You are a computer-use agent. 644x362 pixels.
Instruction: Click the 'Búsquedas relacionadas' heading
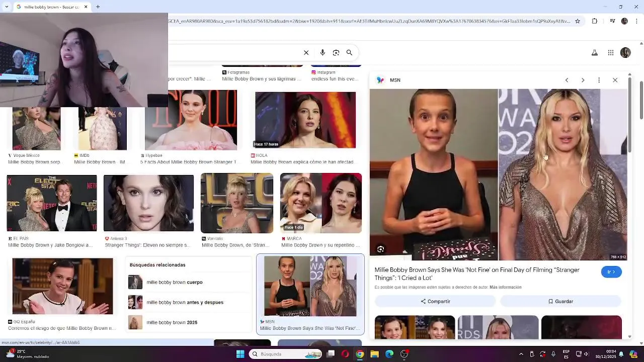[157, 265]
